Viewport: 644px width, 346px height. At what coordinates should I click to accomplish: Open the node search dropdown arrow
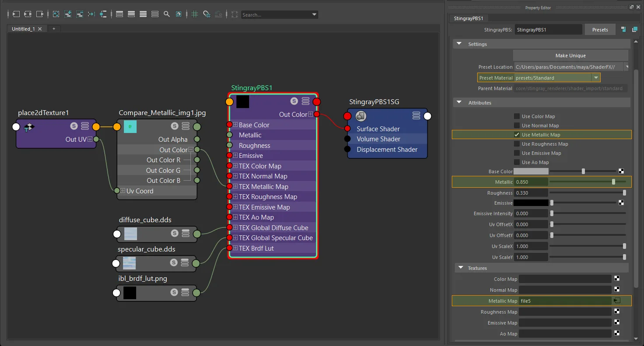(314, 14)
